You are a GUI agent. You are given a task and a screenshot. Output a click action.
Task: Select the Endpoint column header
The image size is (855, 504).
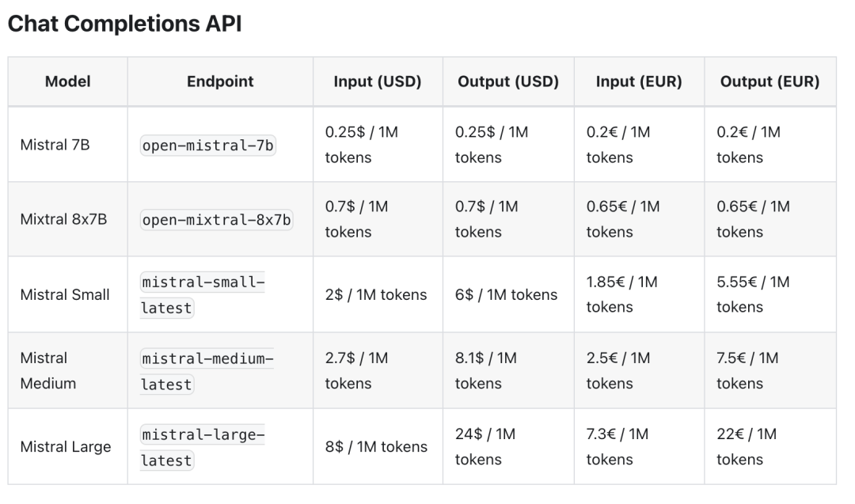click(x=220, y=81)
